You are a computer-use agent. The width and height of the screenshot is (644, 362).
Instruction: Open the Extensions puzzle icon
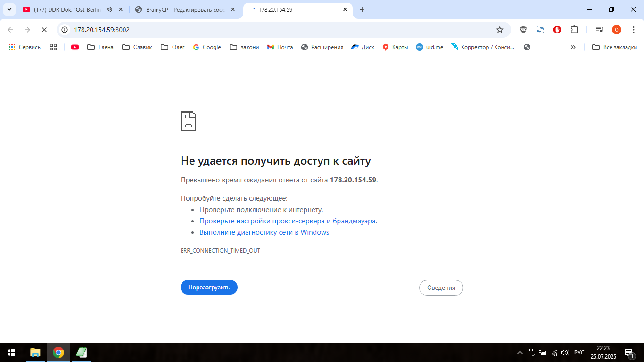[x=574, y=30]
